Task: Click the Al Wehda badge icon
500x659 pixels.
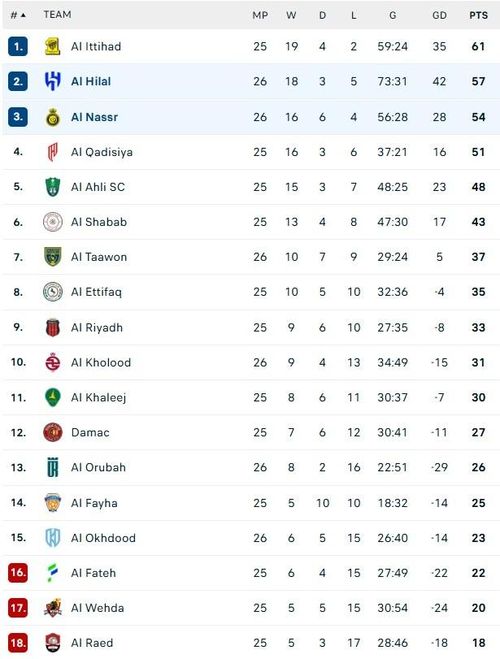Action: [x=53, y=608]
